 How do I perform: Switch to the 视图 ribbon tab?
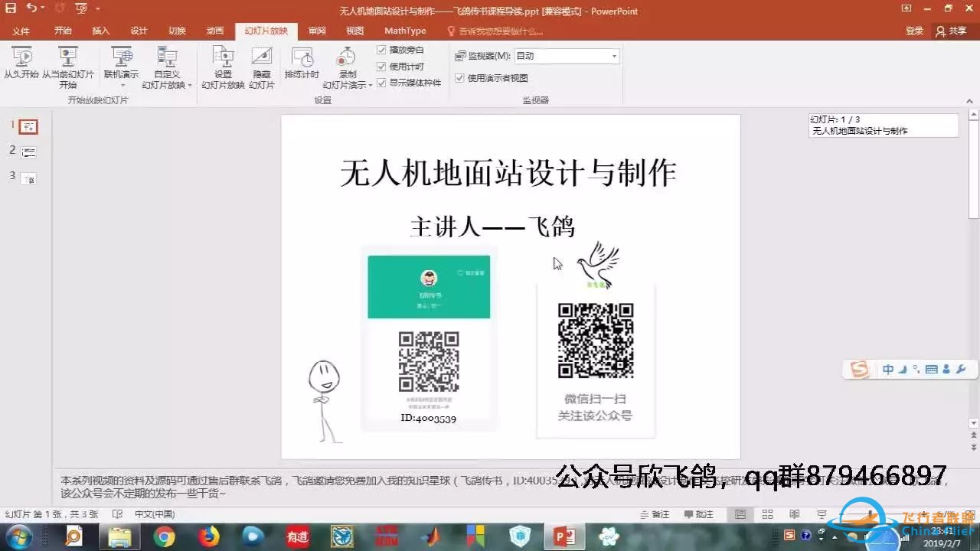tap(355, 31)
